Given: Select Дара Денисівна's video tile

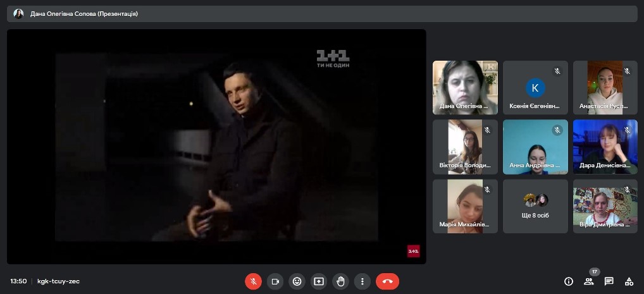Looking at the screenshot, I should (605, 146).
